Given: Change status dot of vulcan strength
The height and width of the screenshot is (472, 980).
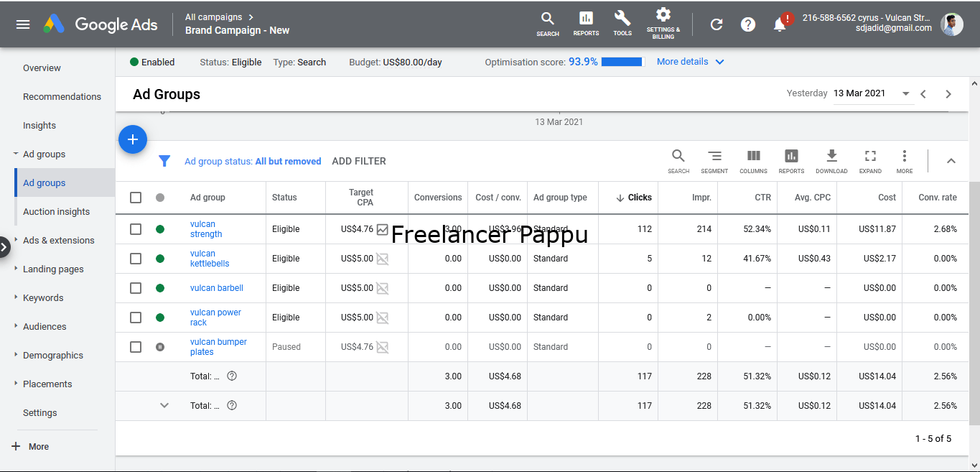Looking at the screenshot, I should [x=160, y=229].
